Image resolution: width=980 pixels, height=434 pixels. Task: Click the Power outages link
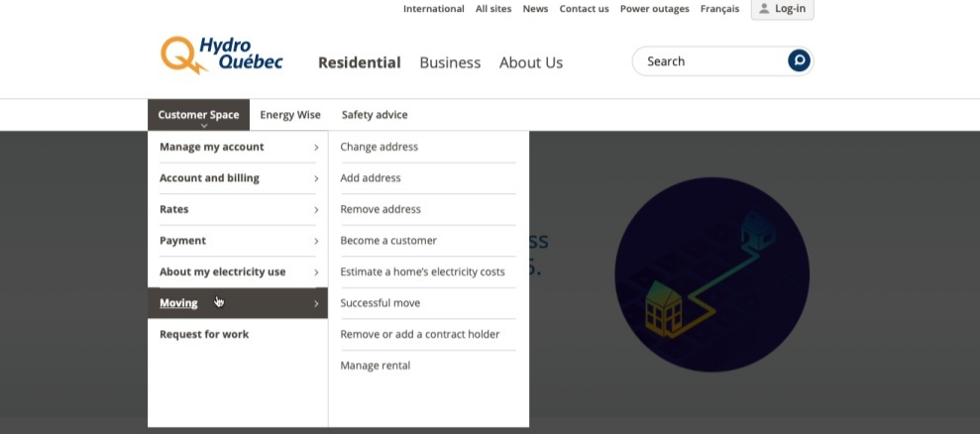[654, 9]
